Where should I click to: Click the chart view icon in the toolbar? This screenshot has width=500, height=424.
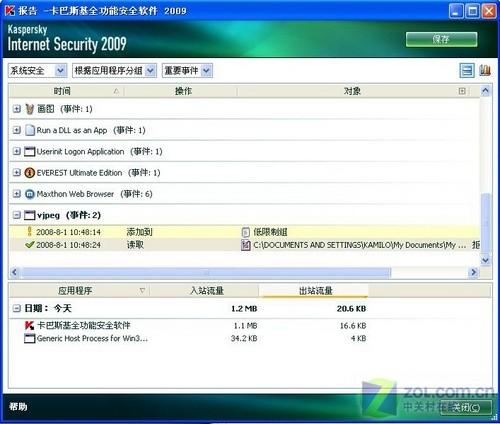click(485, 70)
